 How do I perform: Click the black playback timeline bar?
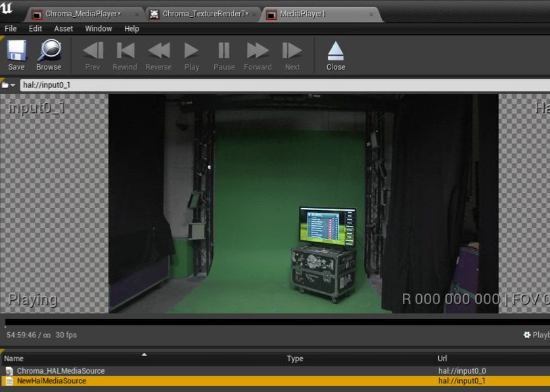277,322
